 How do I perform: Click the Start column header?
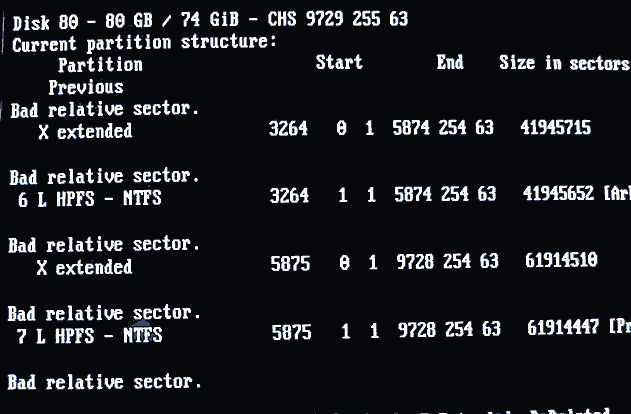pyautogui.click(x=339, y=62)
